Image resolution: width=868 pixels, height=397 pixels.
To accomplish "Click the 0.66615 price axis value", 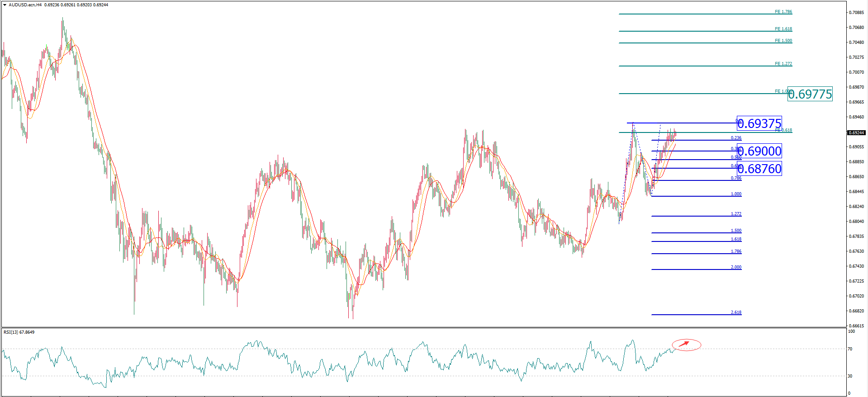I will pos(857,326).
